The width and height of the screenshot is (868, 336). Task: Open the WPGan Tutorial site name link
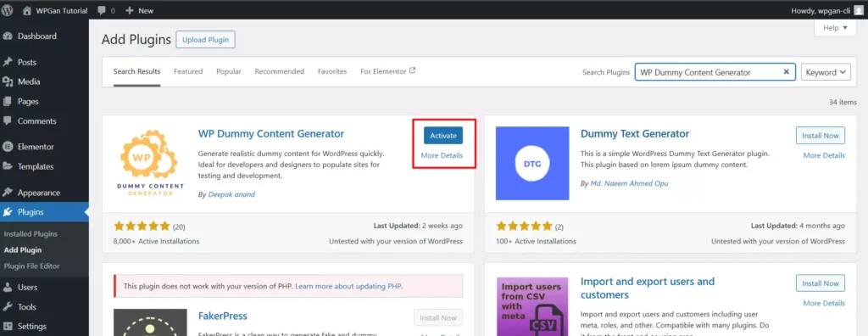pos(62,10)
